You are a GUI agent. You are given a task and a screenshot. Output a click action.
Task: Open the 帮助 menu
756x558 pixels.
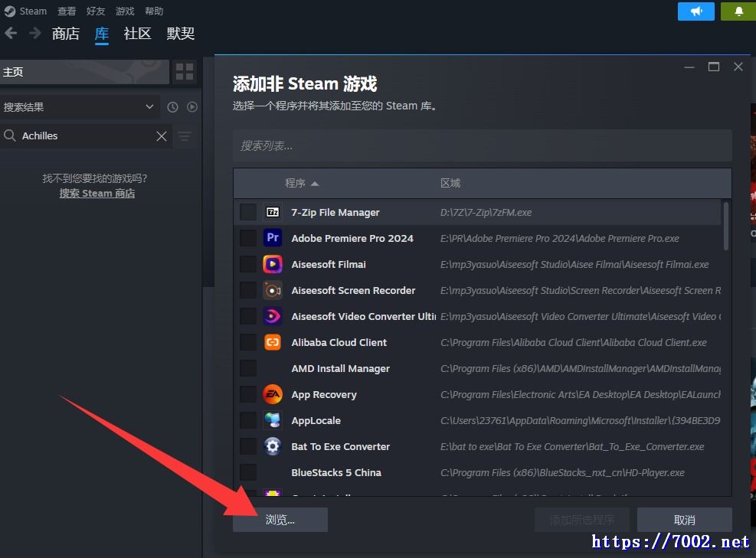click(154, 11)
